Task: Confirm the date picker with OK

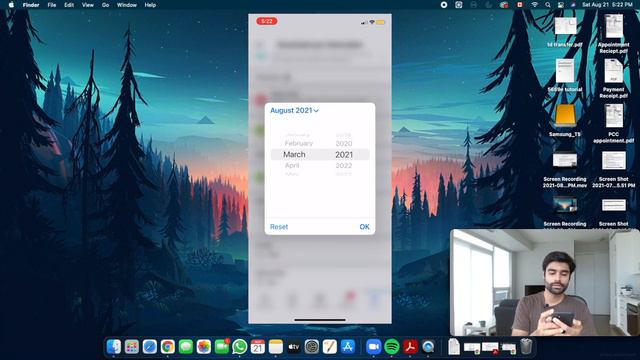Action: 364,227
